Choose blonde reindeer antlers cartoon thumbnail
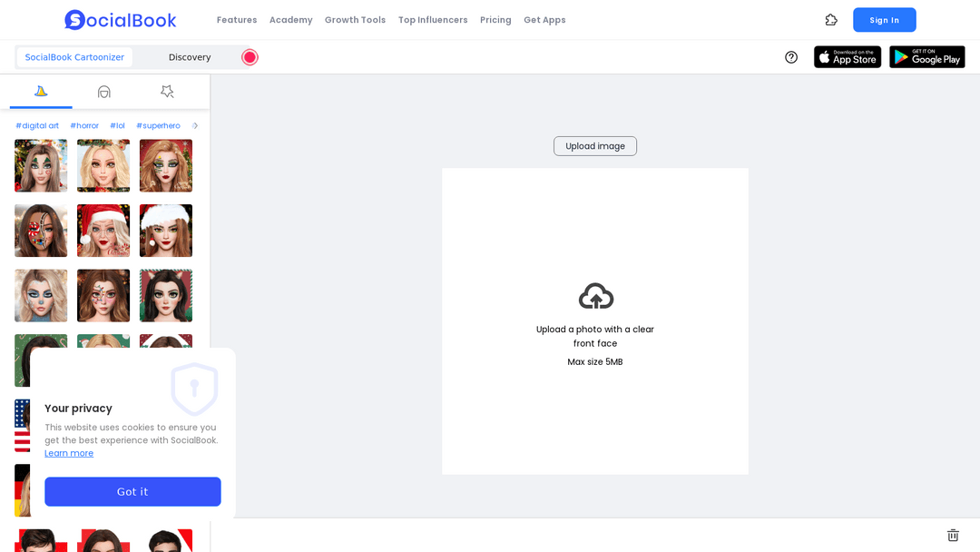Image resolution: width=980 pixels, height=552 pixels. 103,165
